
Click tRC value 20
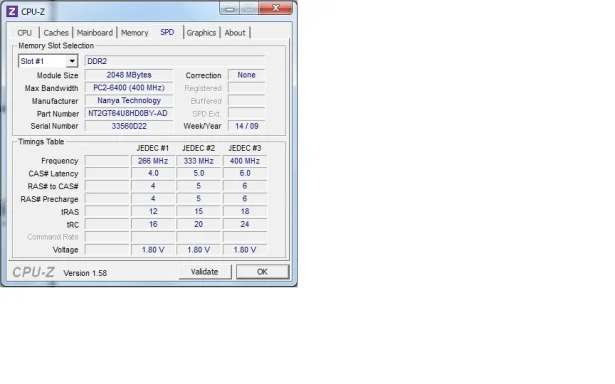198,224
